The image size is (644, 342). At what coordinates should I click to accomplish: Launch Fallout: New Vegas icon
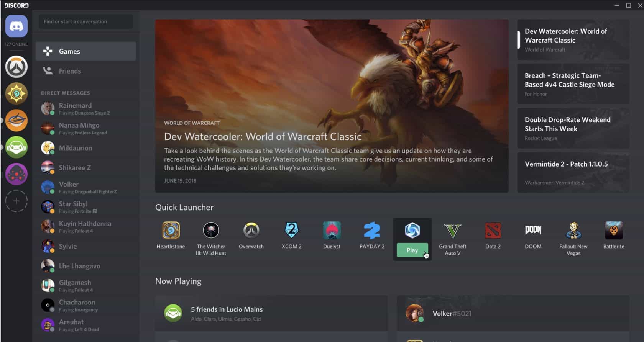click(x=573, y=231)
